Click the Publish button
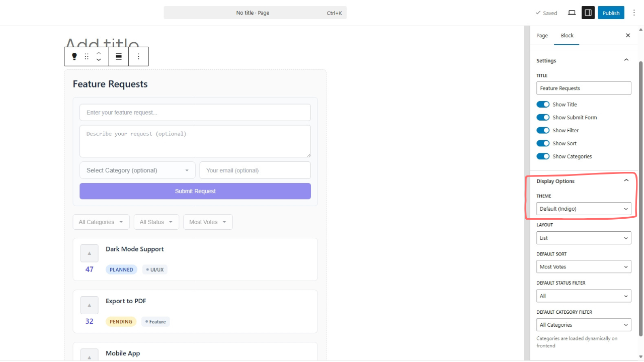644x362 pixels. click(611, 13)
